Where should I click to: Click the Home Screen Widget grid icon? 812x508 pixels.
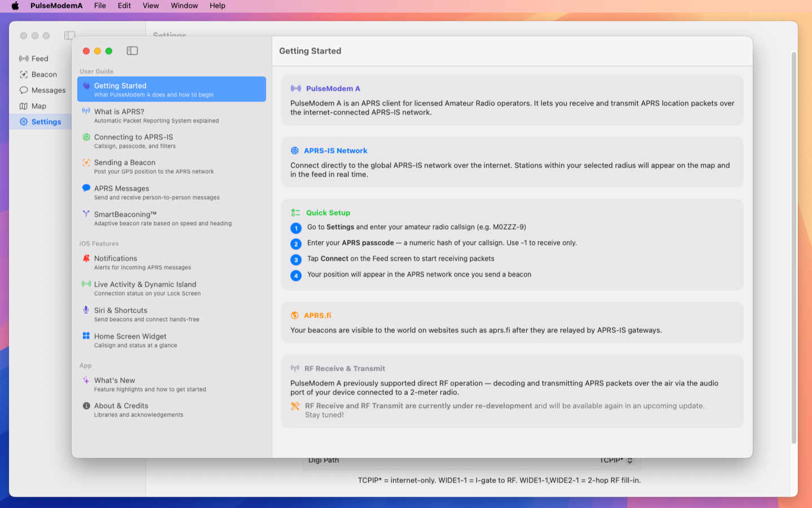86,336
